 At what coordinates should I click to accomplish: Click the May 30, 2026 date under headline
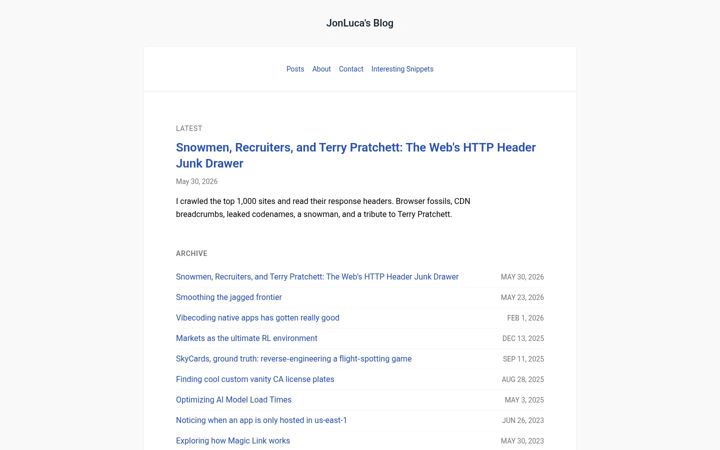(197, 181)
